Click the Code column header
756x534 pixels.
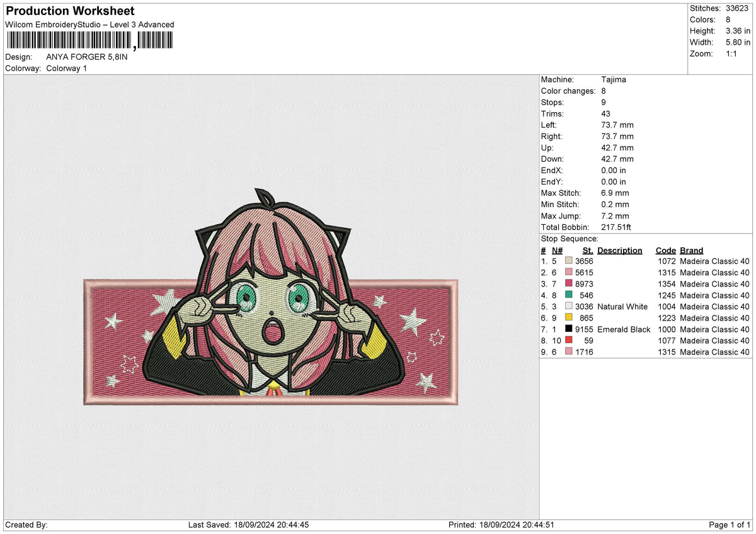pyautogui.click(x=665, y=250)
